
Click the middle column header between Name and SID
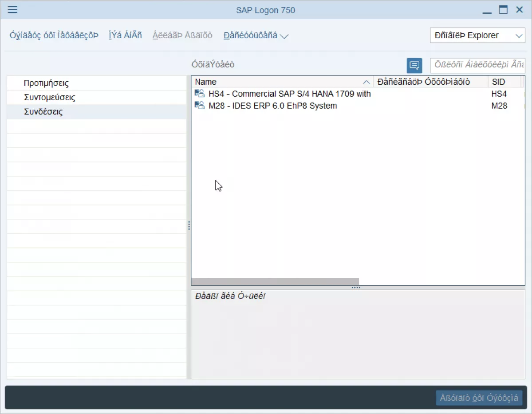[x=430, y=82]
